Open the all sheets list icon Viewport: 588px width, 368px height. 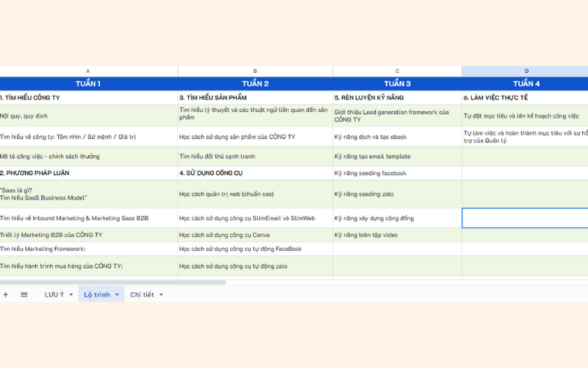point(24,294)
